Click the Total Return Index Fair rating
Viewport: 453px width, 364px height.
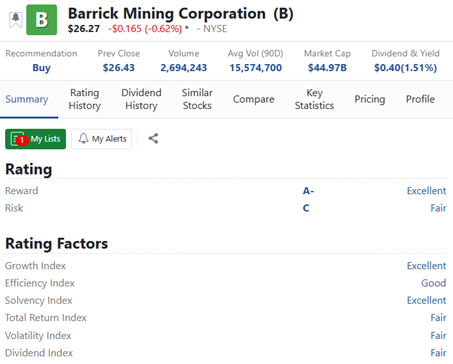438,318
